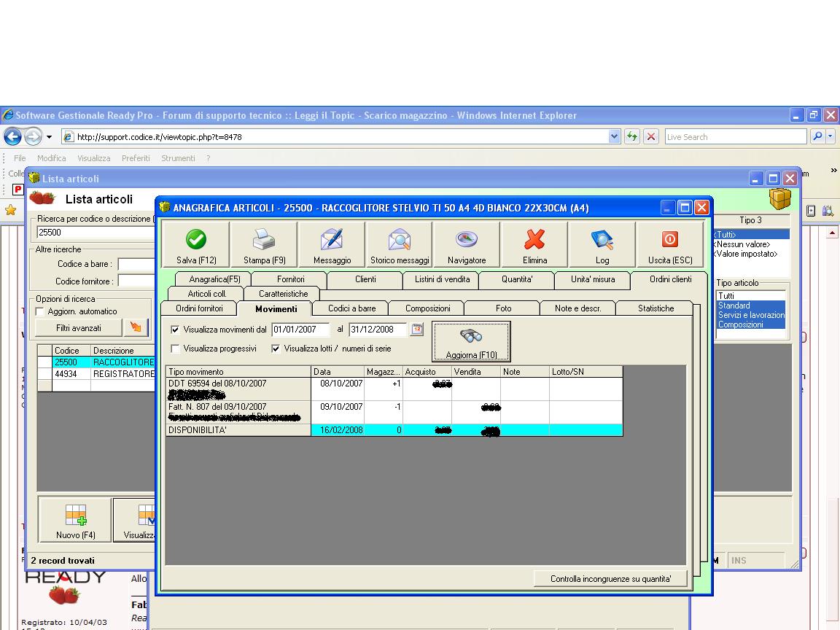Open the IE Preferiti menu

pyautogui.click(x=136, y=158)
